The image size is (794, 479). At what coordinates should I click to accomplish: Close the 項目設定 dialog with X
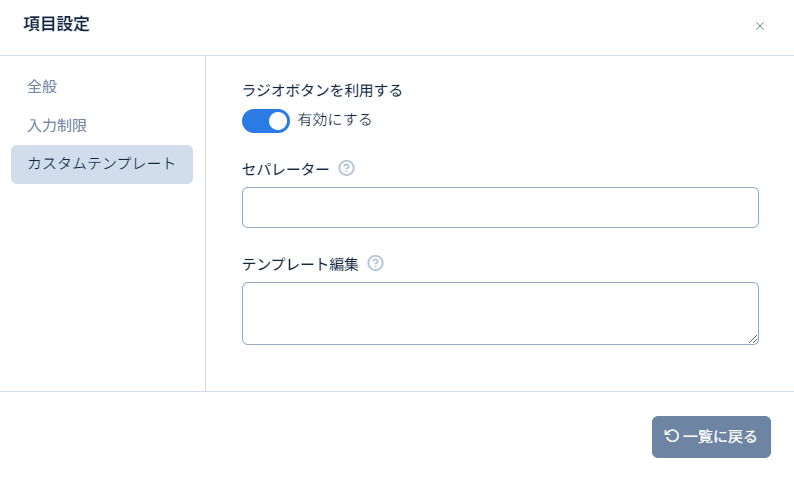760,26
